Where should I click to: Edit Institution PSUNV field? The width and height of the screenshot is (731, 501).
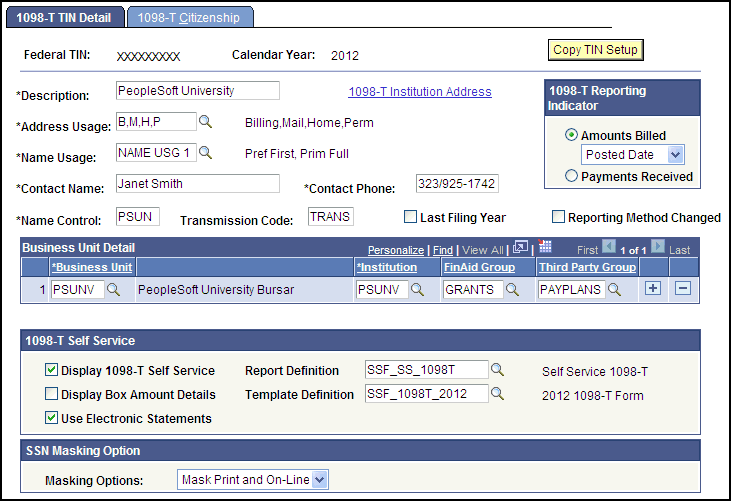[382, 289]
